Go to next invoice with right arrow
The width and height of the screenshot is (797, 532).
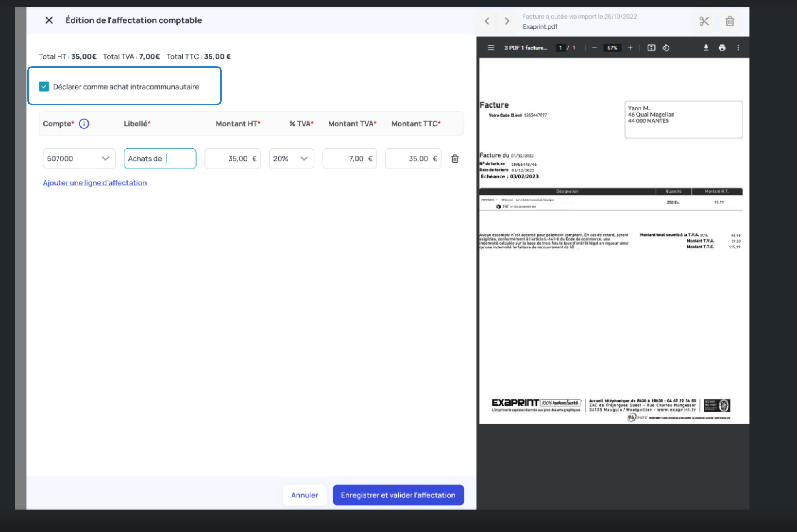click(x=507, y=21)
